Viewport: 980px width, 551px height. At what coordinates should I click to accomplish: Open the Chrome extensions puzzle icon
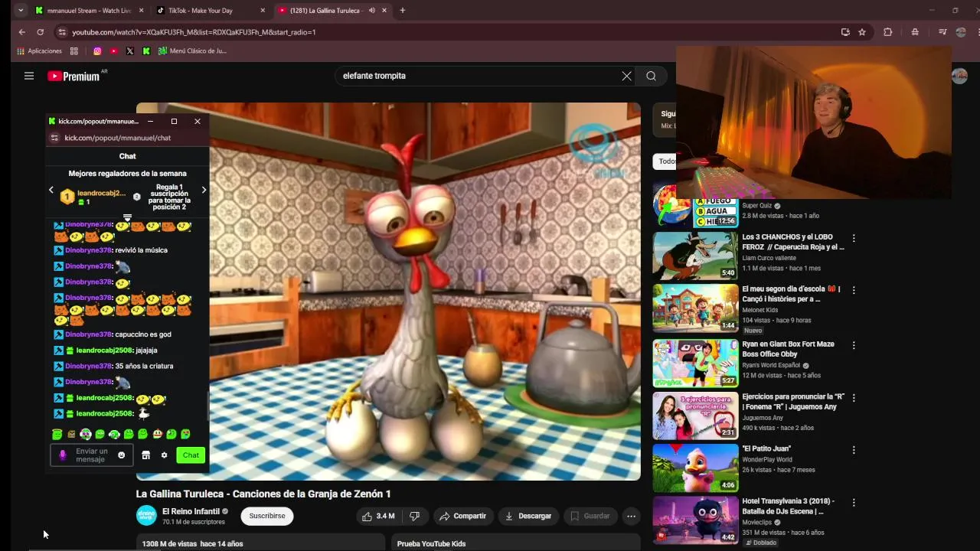888,32
